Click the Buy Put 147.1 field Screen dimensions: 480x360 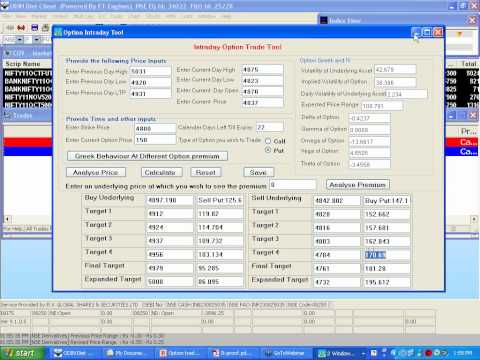(x=387, y=200)
